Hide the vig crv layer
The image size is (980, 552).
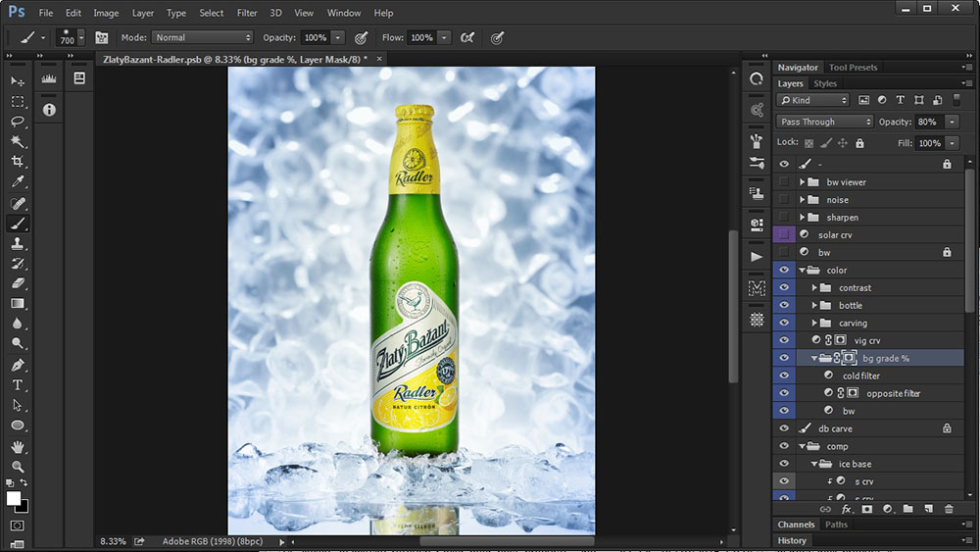[784, 340]
